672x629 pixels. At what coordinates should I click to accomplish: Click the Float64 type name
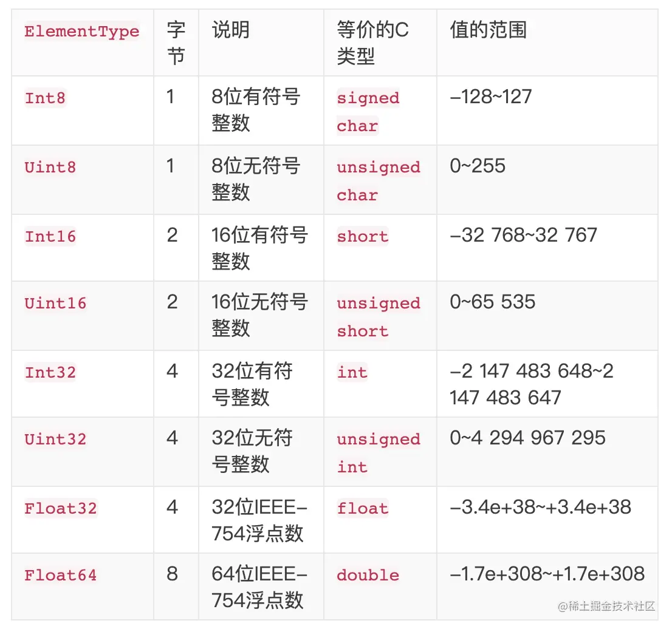coord(61,575)
